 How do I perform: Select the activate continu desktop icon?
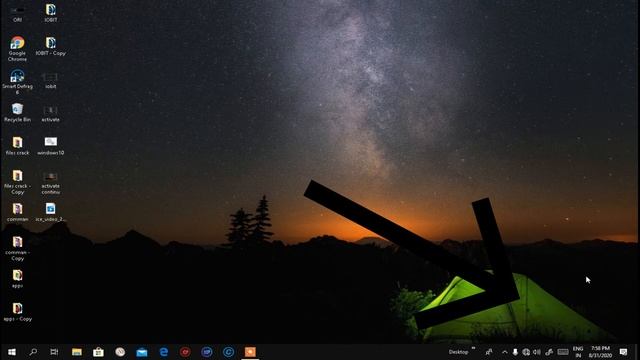51,183
